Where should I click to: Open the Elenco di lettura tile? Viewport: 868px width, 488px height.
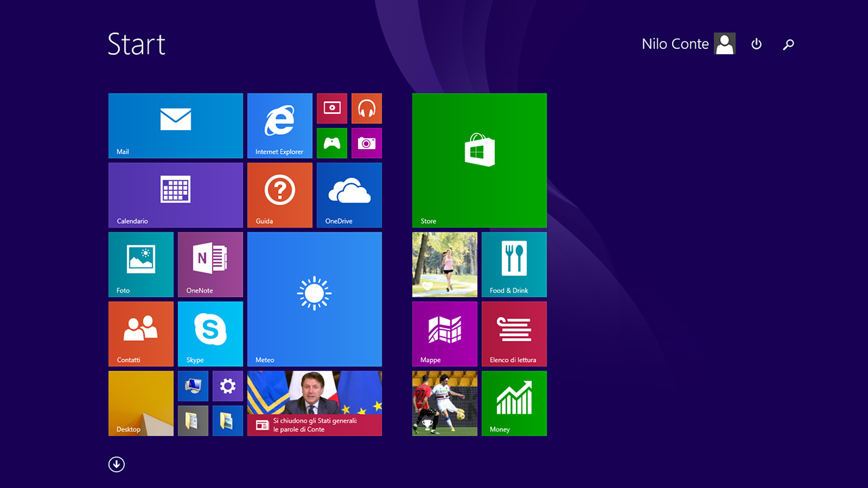pos(514,334)
